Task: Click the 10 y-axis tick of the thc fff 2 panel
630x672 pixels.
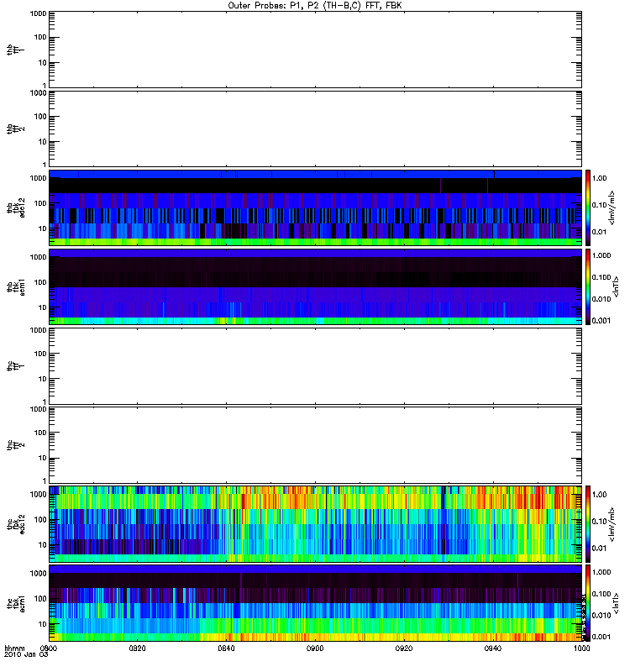Action: pyautogui.click(x=43, y=458)
